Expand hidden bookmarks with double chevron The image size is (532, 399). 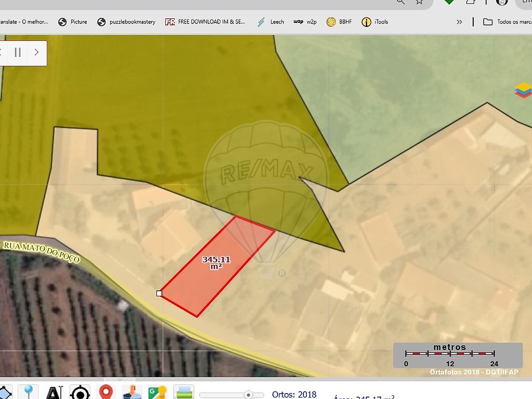459,22
